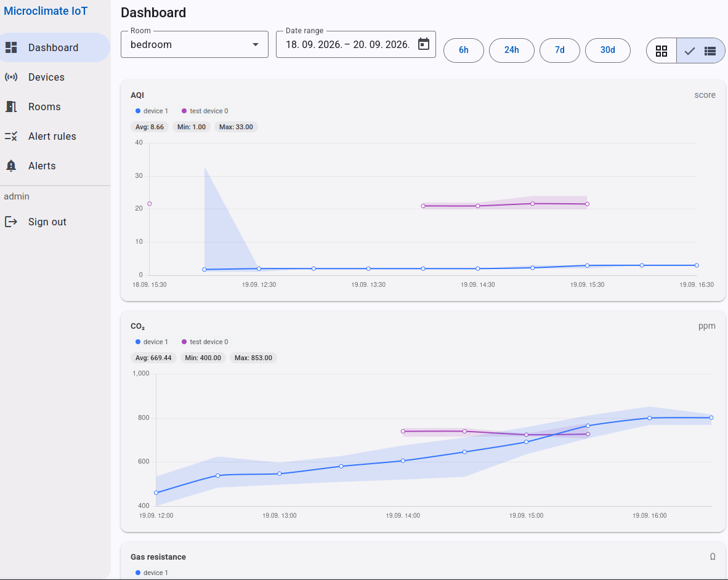Sign out of the admin account
Viewport: 728px width, 580px height.
pyautogui.click(x=55, y=222)
